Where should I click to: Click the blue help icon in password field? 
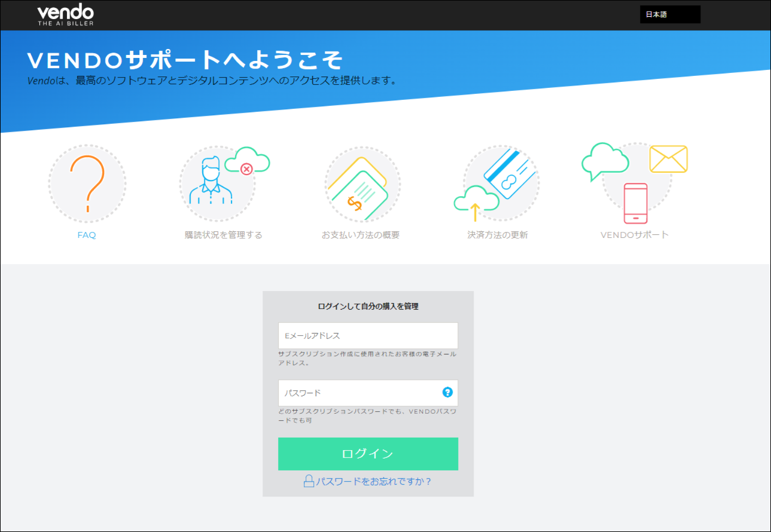click(447, 393)
